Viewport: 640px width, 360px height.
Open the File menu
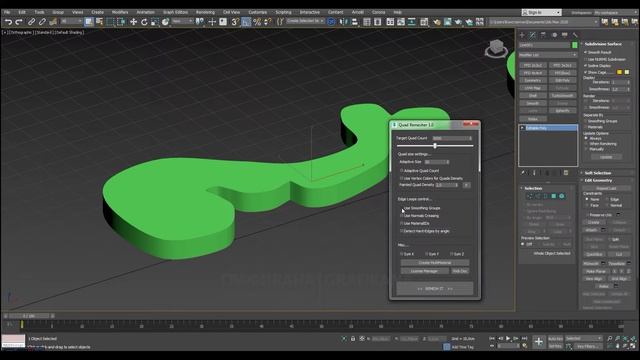7,12
